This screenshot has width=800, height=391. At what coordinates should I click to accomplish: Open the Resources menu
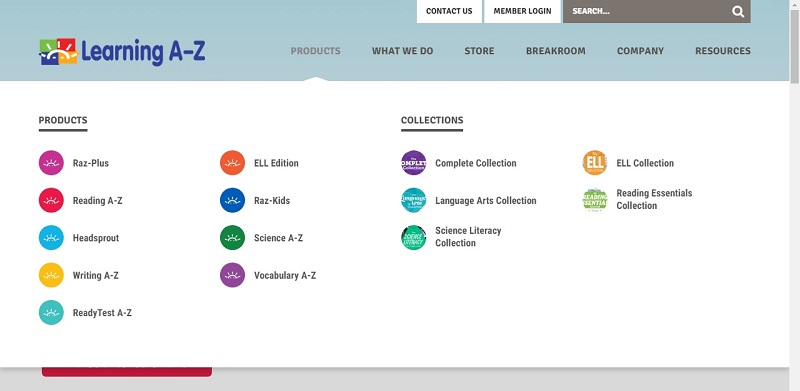[x=723, y=51]
